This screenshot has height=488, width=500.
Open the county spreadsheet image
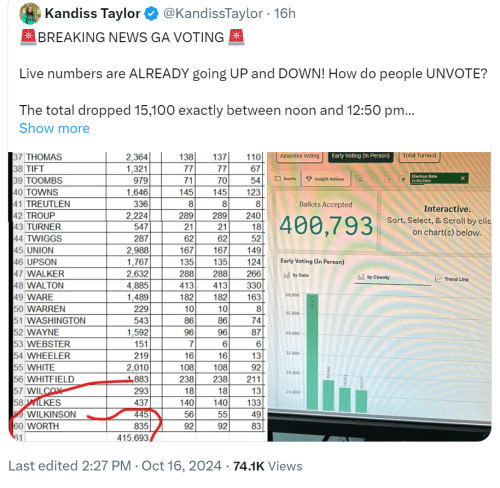[x=137, y=297]
